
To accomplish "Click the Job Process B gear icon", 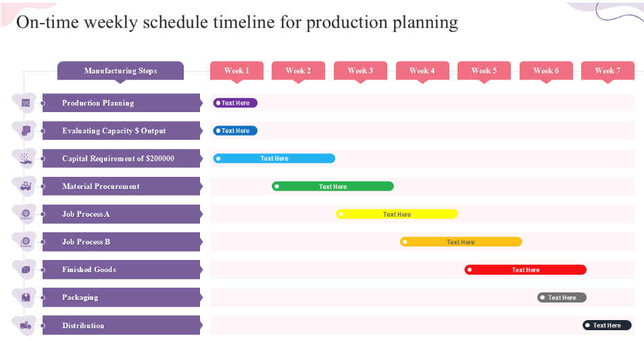I will coord(26,242).
